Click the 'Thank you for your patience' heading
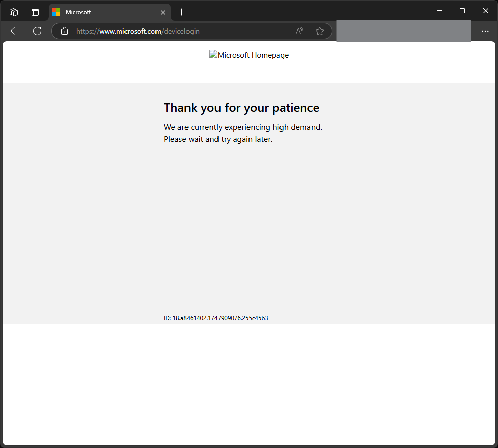 pos(241,108)
